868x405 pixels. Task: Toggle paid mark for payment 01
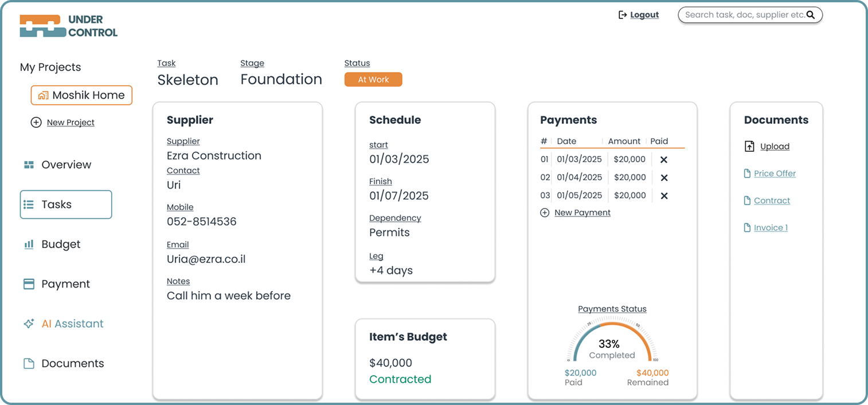click(664, 160)
